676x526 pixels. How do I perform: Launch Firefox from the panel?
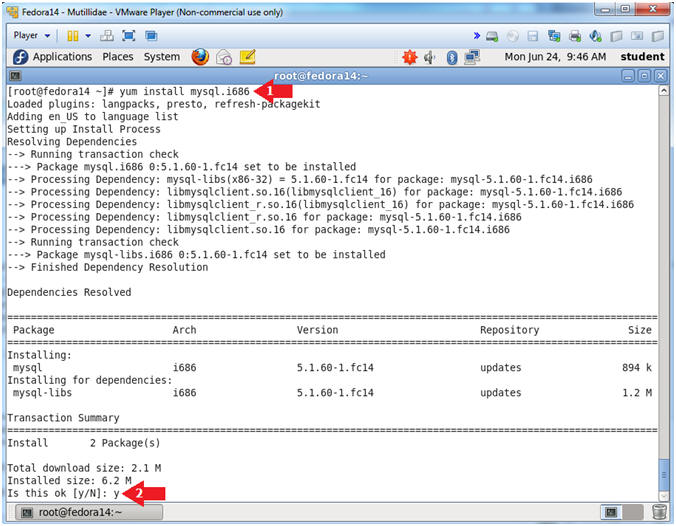tap(200, 57)
